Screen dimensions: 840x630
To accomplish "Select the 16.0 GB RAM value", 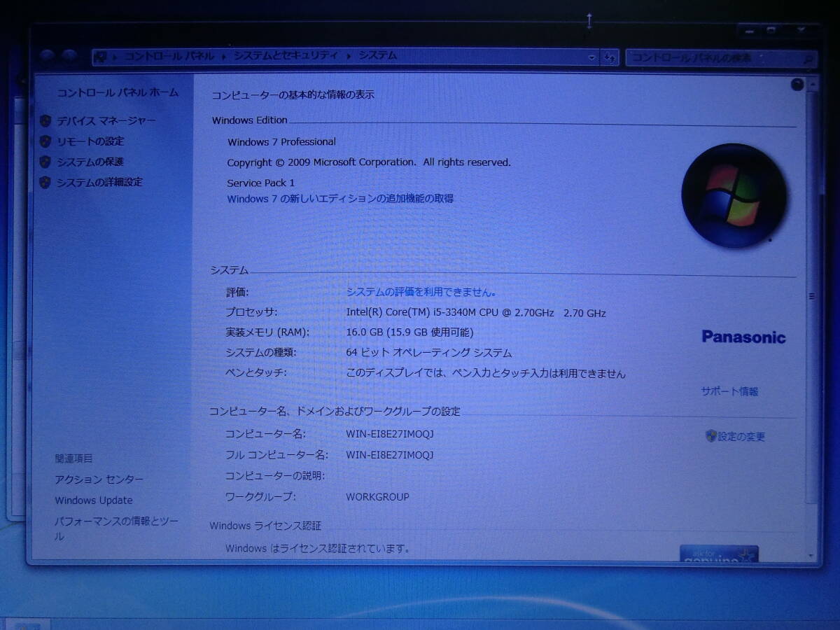I will click(409, 332).
